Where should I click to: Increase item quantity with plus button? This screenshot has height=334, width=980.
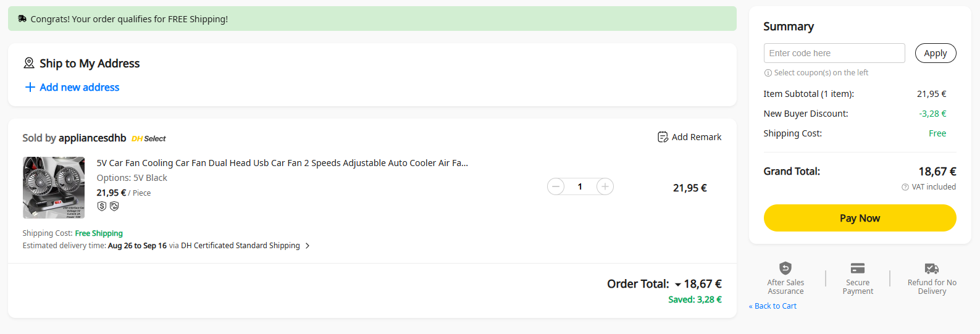click(x=605, y=186)
